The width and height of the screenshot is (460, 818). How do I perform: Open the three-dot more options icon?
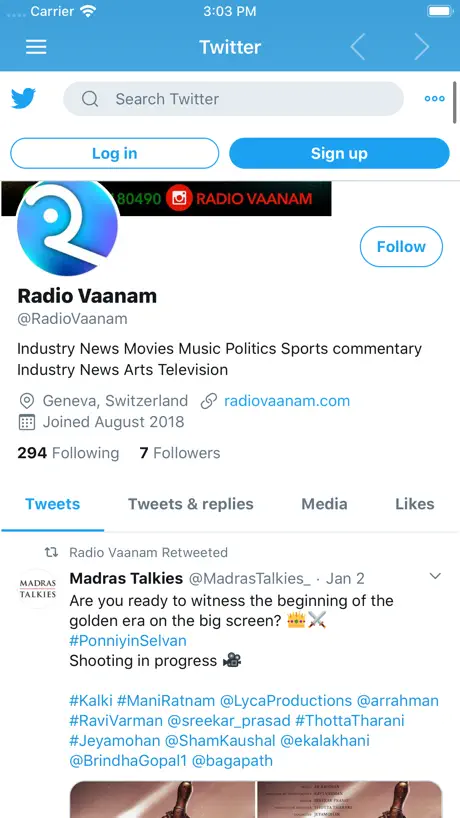(434, 99)
